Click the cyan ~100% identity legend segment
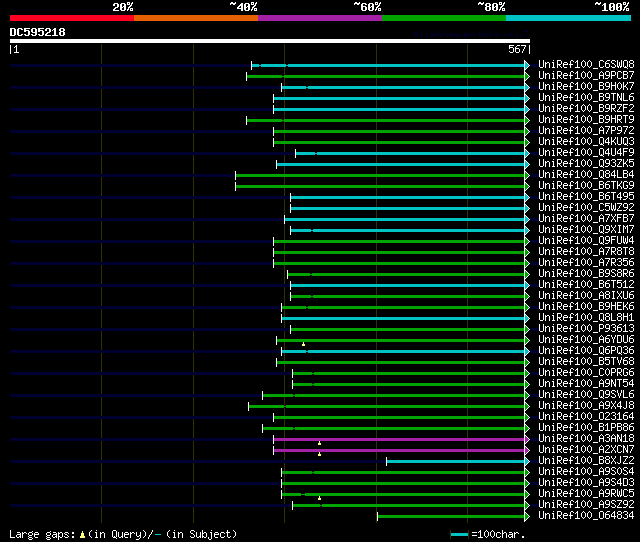 568,18
